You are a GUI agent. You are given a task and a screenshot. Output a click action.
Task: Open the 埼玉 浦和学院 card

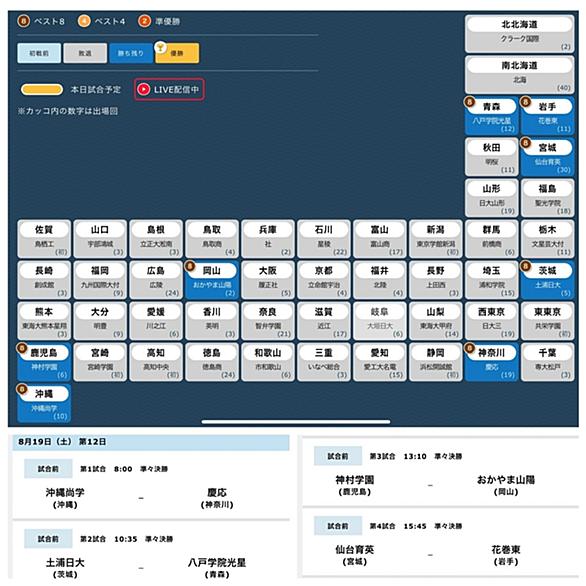tap(491, 280)
